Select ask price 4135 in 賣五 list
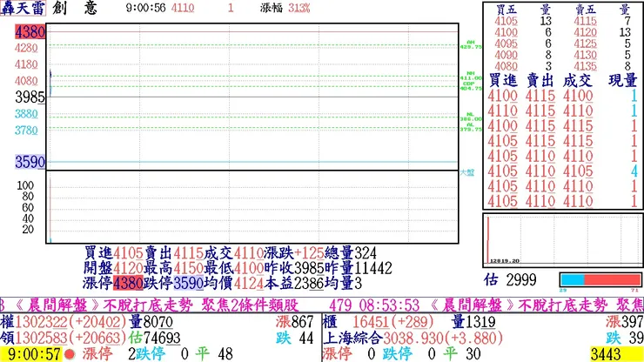This screenshot has height=362, width=644. tap(586, 66)
